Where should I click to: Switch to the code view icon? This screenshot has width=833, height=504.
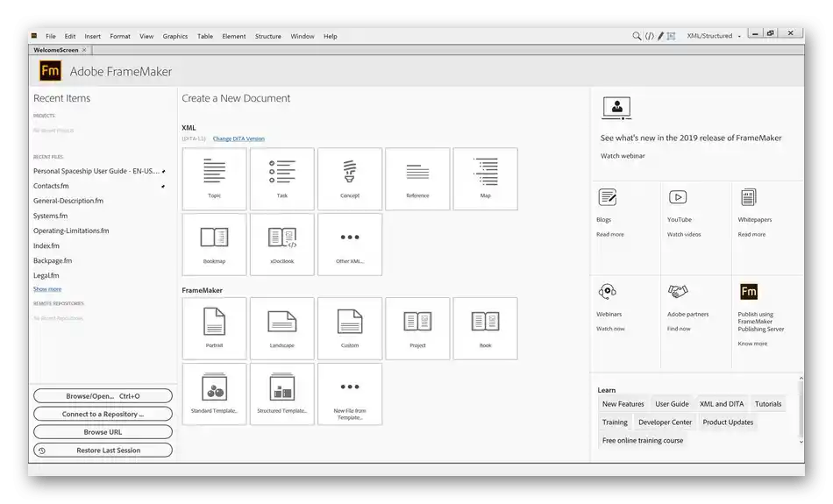[x=649, y=36]
